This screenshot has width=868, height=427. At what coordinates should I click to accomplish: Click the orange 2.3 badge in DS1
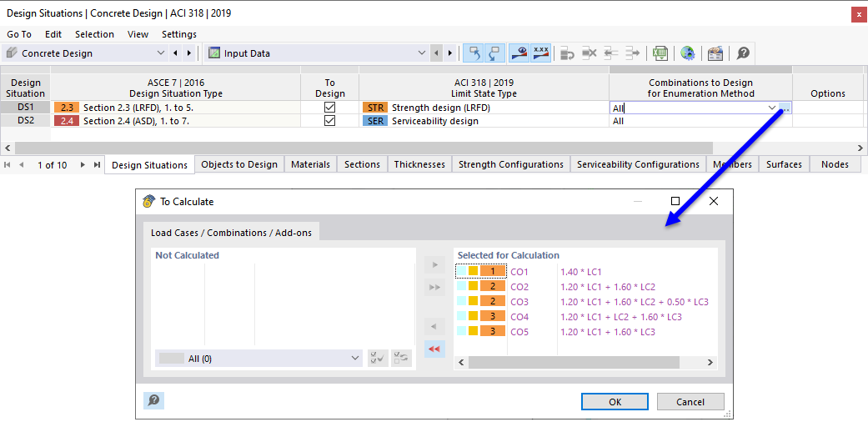click(67, 108)
